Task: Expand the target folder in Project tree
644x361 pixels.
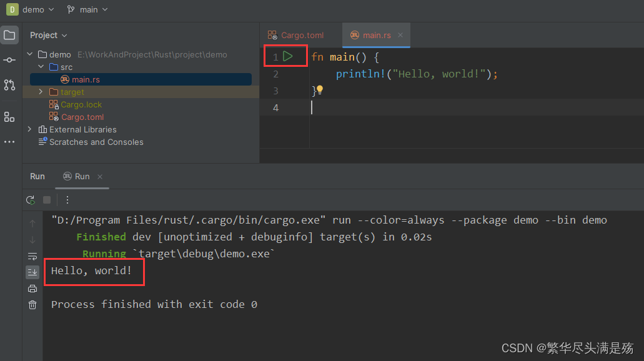Action: [40, 92]
